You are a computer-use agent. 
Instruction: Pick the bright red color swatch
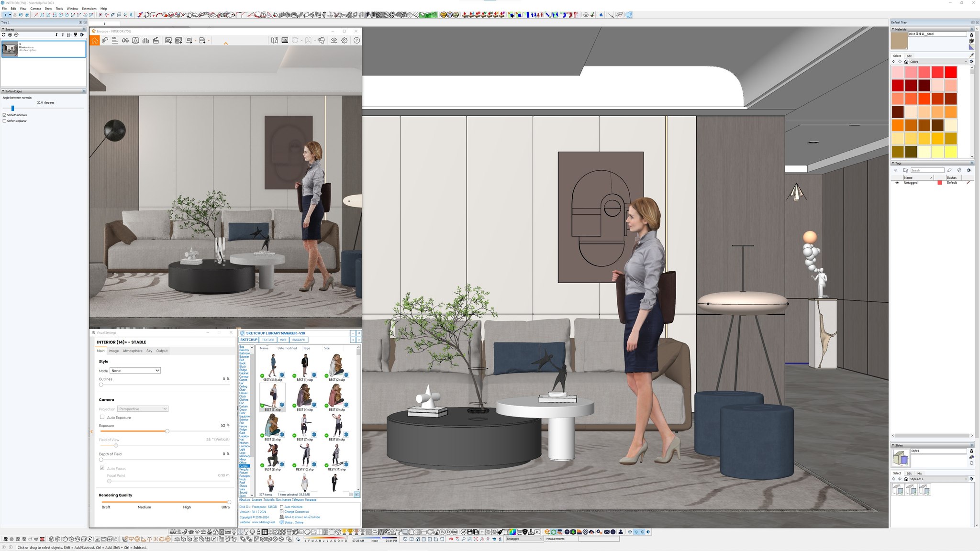click(951, 72)
